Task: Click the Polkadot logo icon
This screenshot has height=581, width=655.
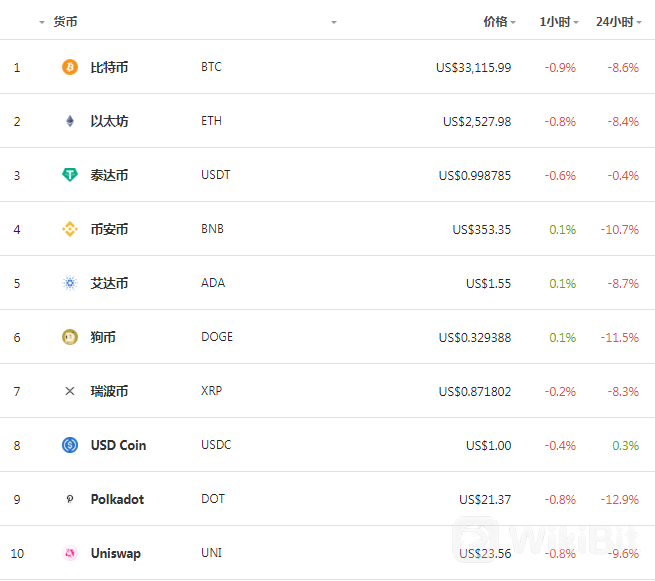Action: point(70,499)
